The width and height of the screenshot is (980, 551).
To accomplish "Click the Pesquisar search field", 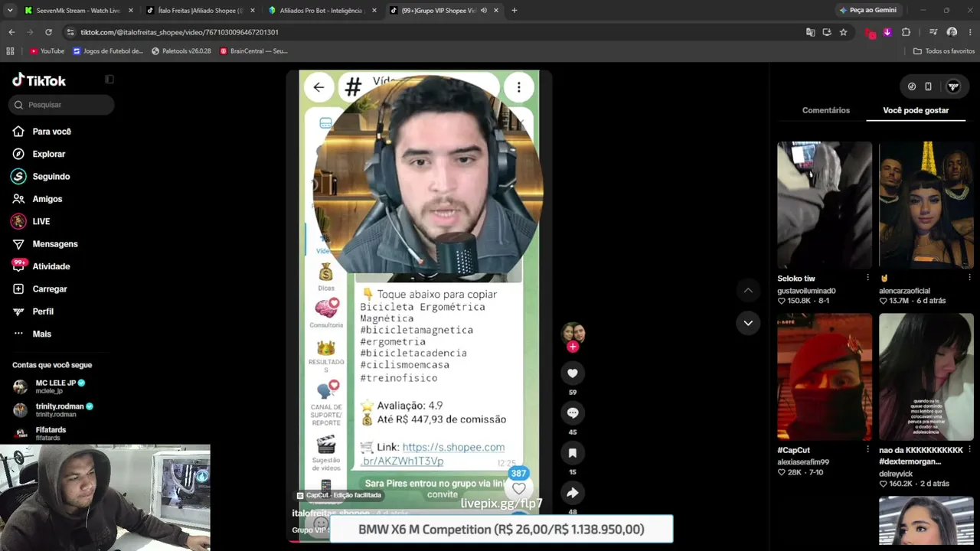I will point(62,105).
